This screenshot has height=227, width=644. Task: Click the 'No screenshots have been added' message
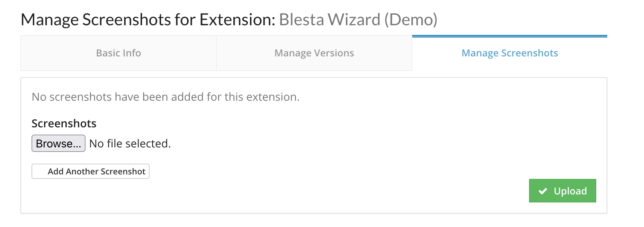click(166, 97)
